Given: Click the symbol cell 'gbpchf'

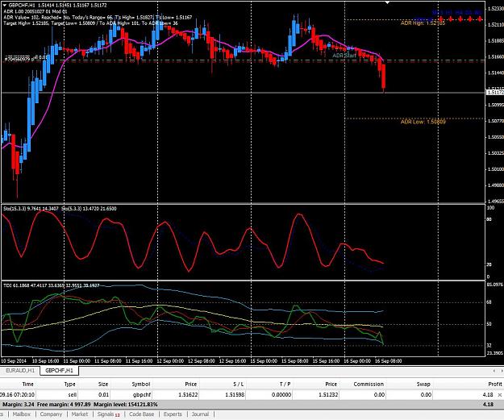Looking at the screenshot, I should [141, 395].
